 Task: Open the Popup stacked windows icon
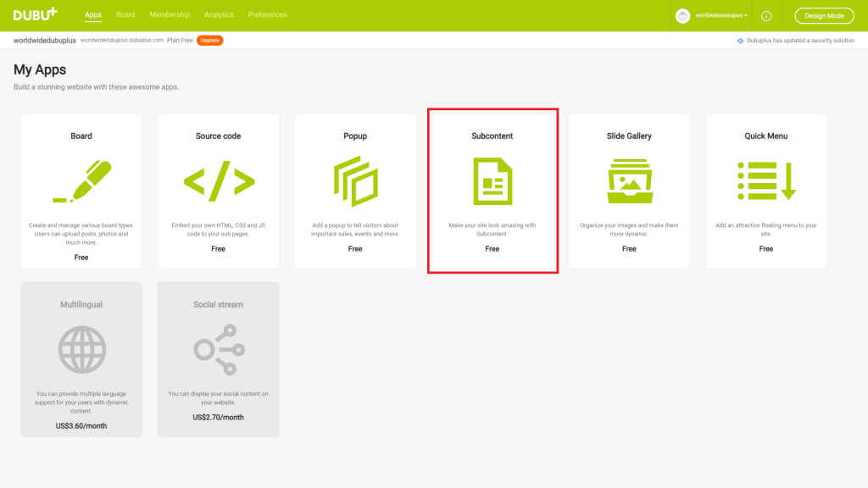(x=355, y=181)
